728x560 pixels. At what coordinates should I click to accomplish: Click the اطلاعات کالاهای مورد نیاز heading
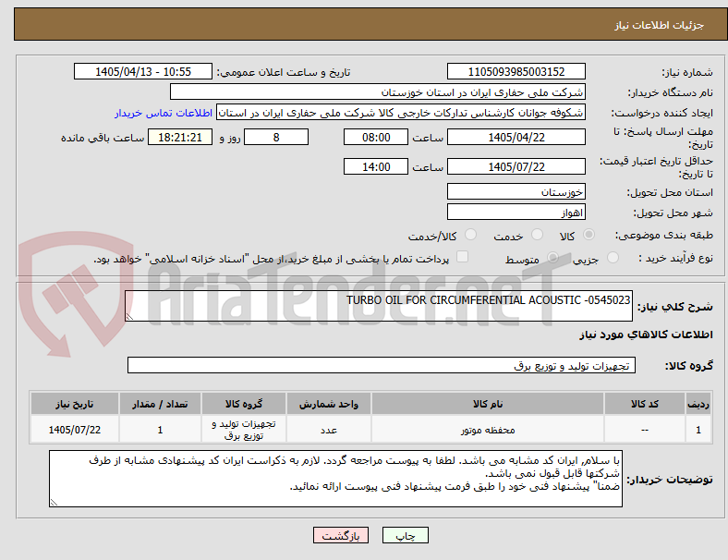tap(646, 335)
